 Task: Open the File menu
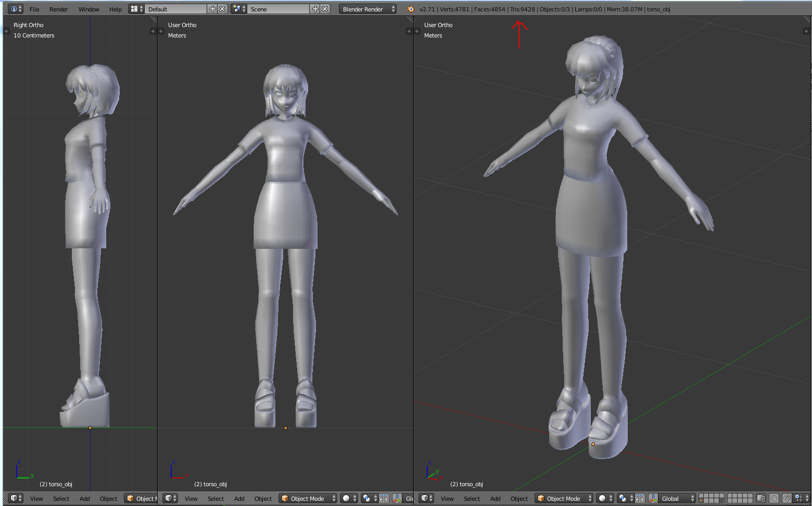click(34, 9)
